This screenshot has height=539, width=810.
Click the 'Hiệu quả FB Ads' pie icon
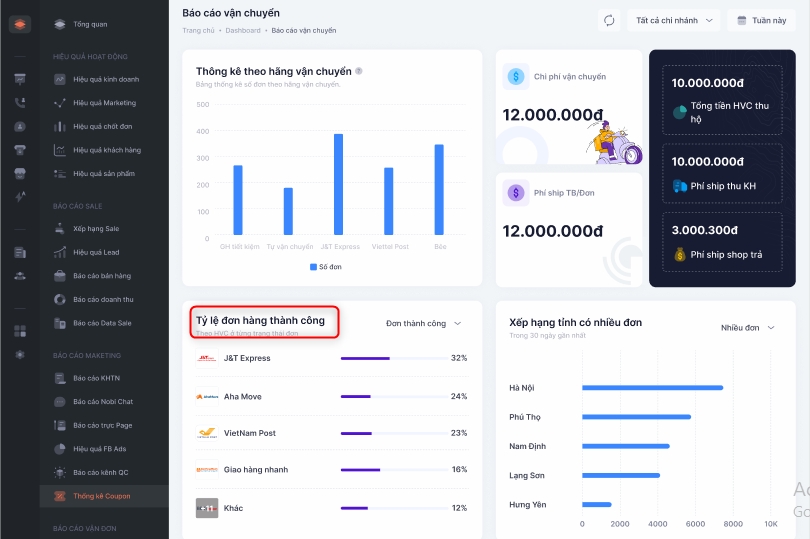60,448
